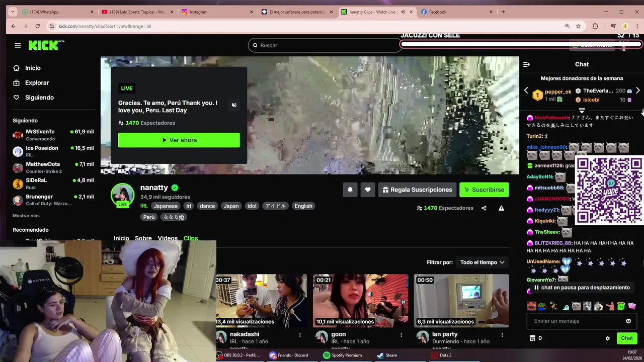Switch to the Videos tab

[168, 238]
